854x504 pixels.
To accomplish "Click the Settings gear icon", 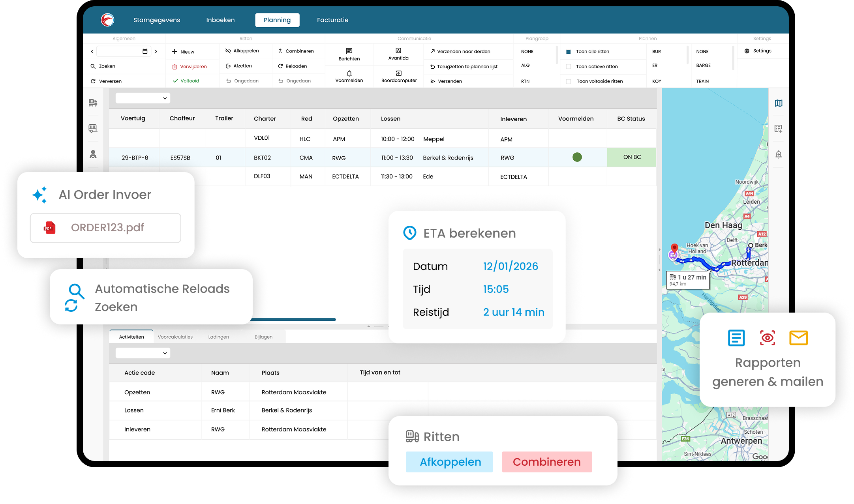I will [747, 51].
